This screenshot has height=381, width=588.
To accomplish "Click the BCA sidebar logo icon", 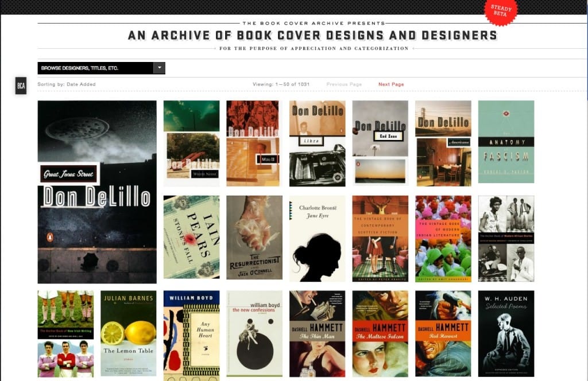I will (21, 86).
